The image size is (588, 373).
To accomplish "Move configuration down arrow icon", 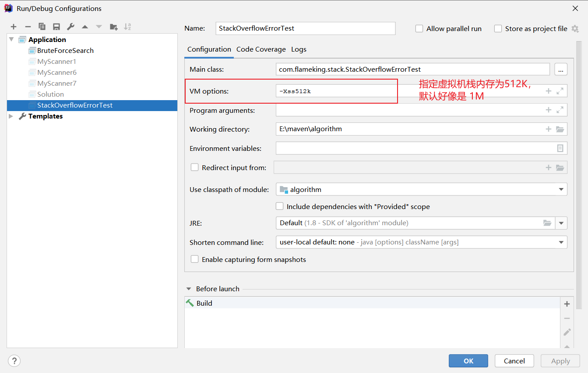I will pos(99,27).
